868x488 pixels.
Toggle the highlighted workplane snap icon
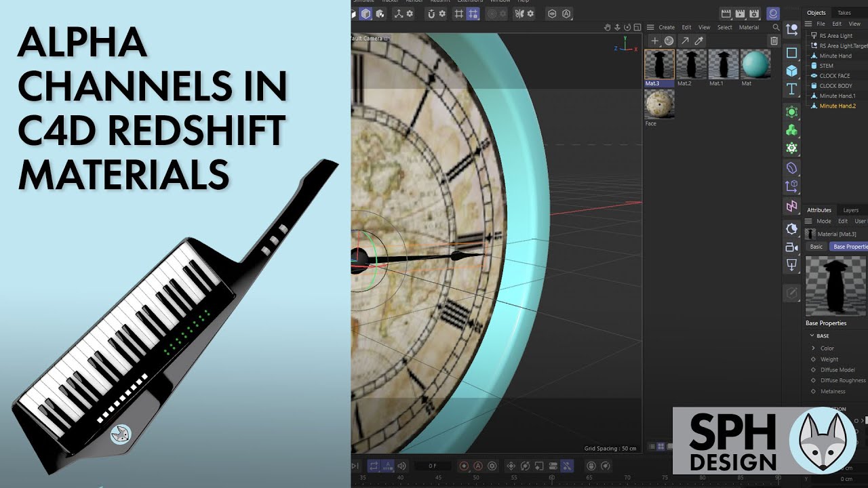pos(474,14)
